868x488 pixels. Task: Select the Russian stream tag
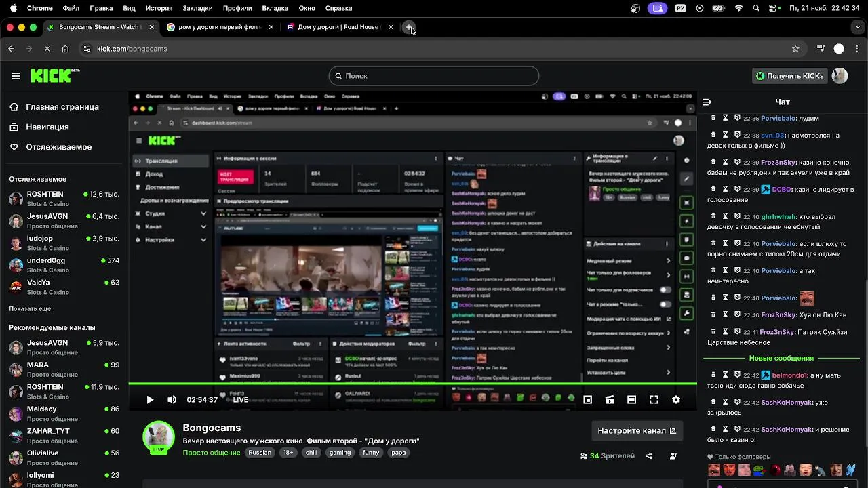click(260, 453)
